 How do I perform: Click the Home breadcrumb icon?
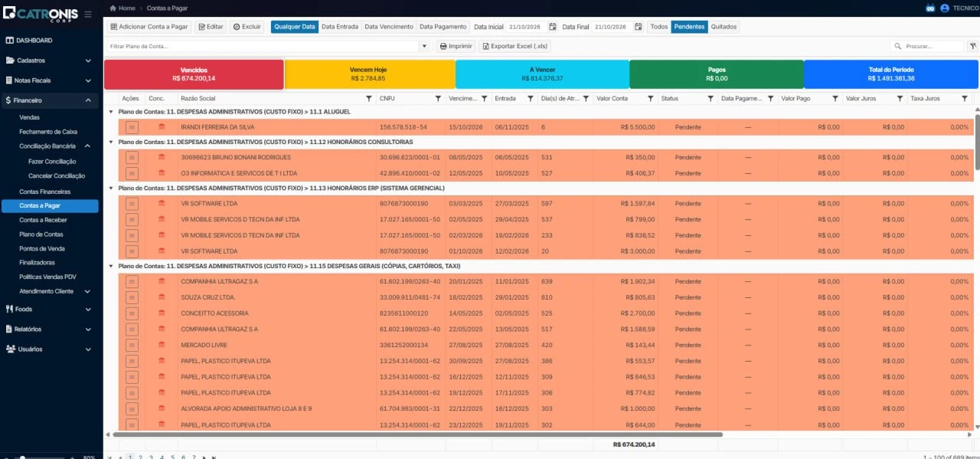click(x=113, y=8)
